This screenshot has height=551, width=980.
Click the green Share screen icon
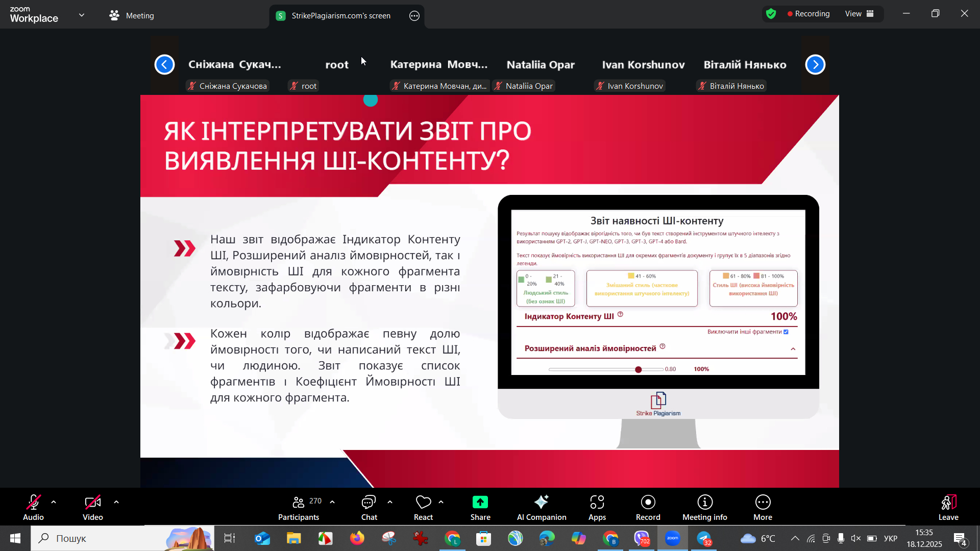[x=480, y=503]
